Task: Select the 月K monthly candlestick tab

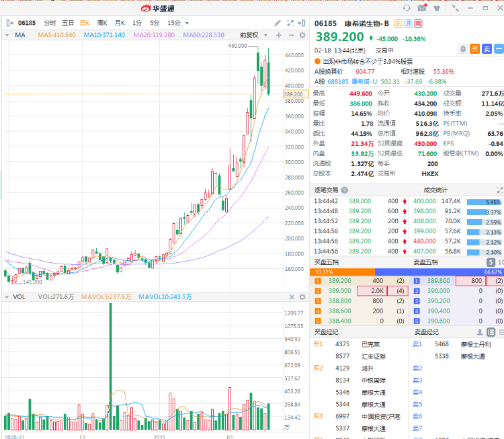Action: (x=120, y=23)
